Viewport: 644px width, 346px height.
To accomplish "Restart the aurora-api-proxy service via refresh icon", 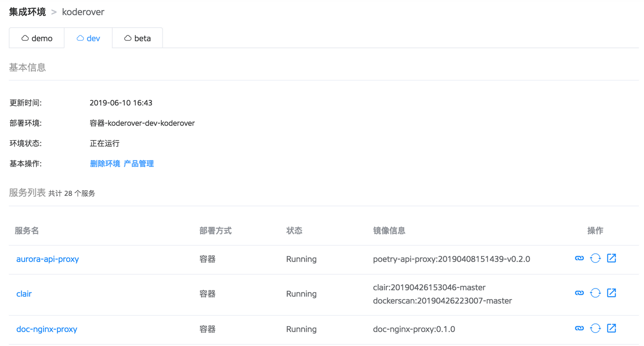I will coord(596,259).
